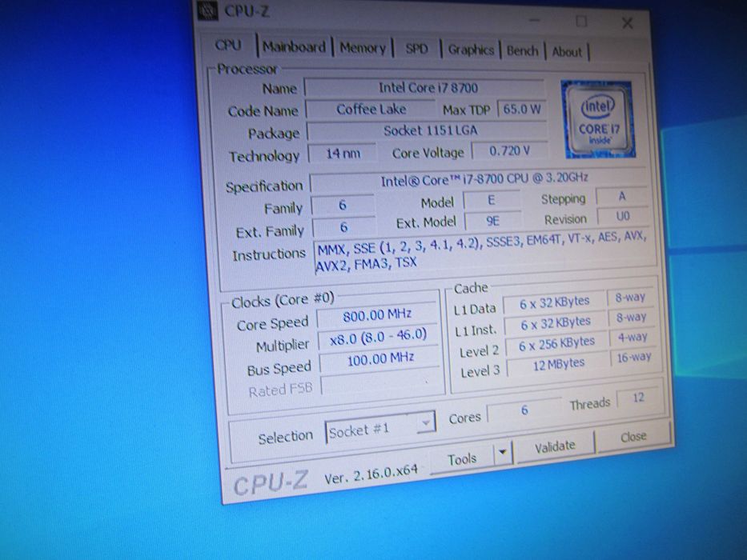Click the L1 Inst. 6 x 32 KBytes value

point(556,323)
